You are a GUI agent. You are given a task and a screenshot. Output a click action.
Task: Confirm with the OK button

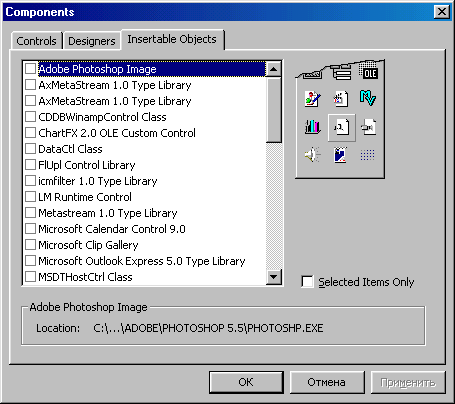pos(246,382)
